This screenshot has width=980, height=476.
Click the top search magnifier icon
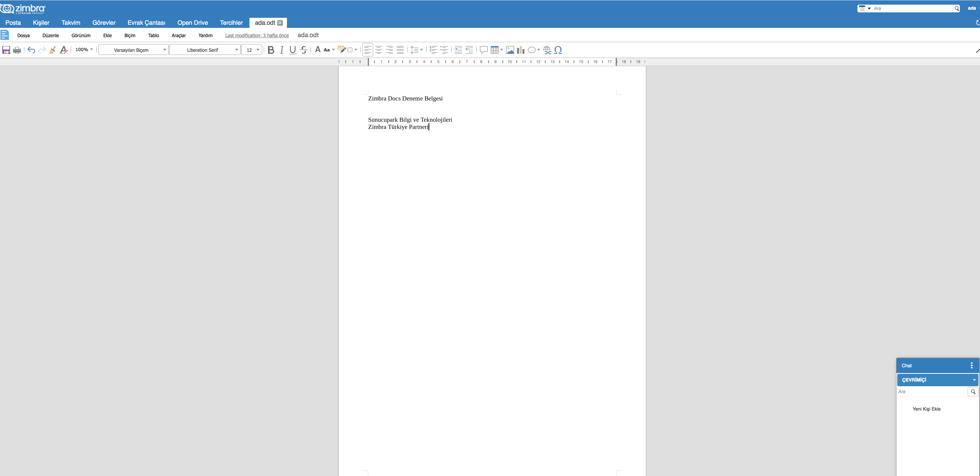point(956,8)
